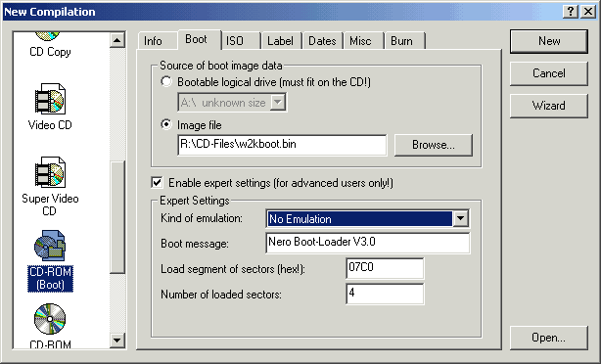The image size is (601, 364).
Task: Click the Wizard button
Action: [x=548, y=106]
